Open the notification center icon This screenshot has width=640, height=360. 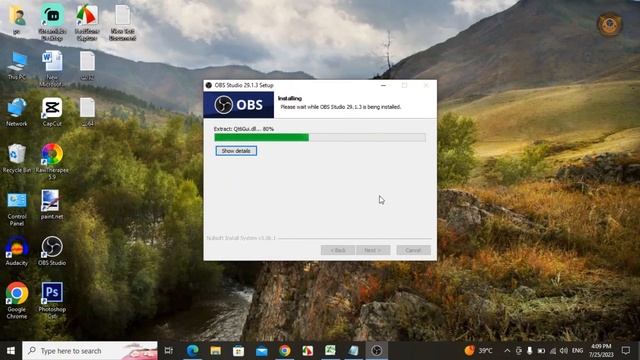pos(626,351)
